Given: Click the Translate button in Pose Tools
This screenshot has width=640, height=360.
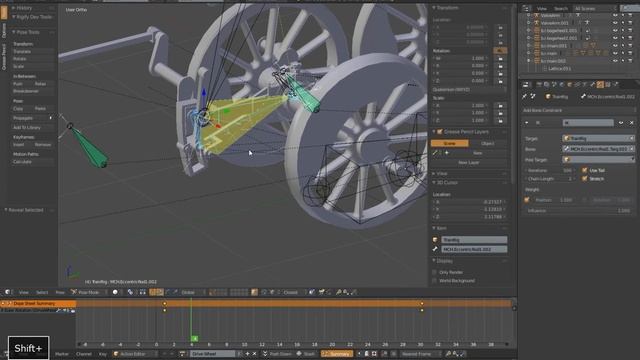Looking at the screenshot, I should (33, 51).
